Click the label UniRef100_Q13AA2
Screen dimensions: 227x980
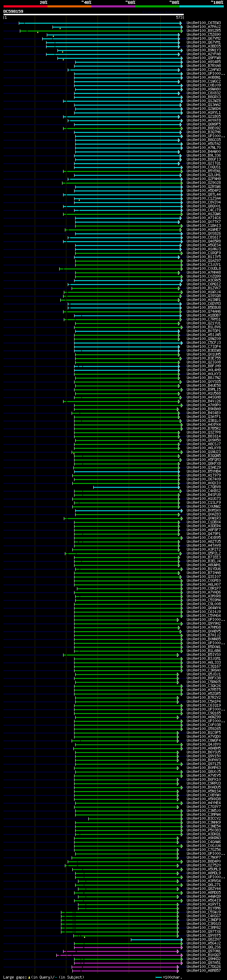pos(203,105)
